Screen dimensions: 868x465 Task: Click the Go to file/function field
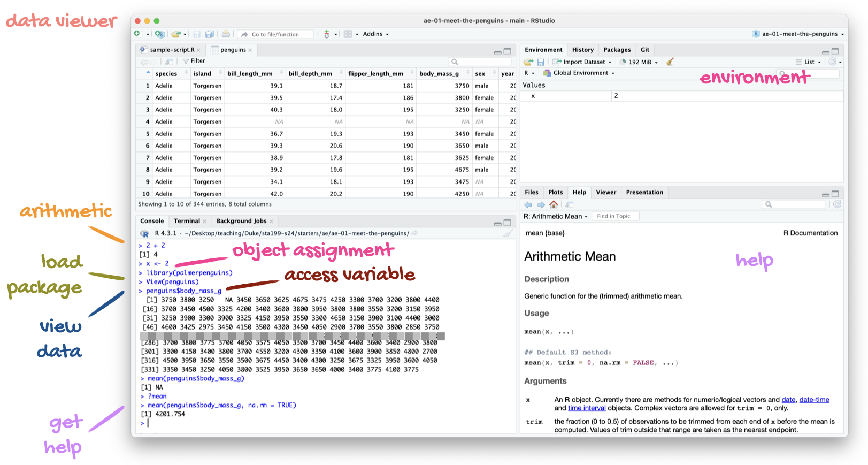(275, 34)
